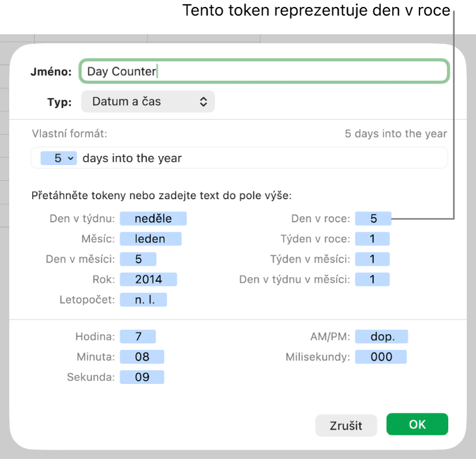Select the Den v týdnu token 'neděle'
The width and height of the screenshot is (476, 459).
pyautogui.click(x=153, y=218)
